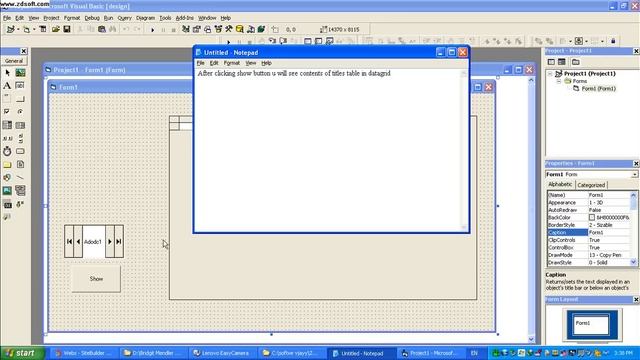Click the Paste toolbar icon
Viewport: 640px width, 360px height.
(102, 29)
